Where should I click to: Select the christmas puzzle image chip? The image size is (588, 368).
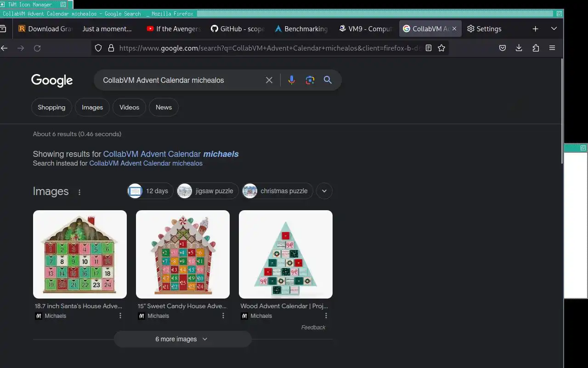tap(277, 191)
